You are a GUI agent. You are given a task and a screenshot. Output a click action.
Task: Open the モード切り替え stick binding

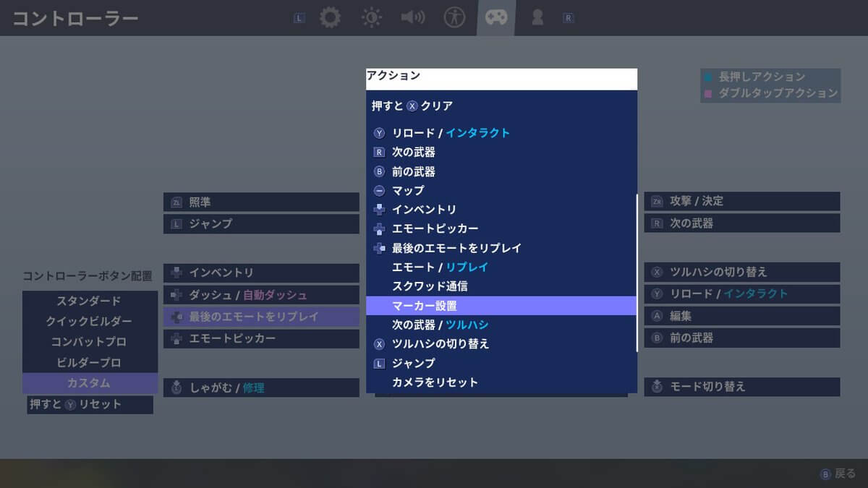[742, 387]
